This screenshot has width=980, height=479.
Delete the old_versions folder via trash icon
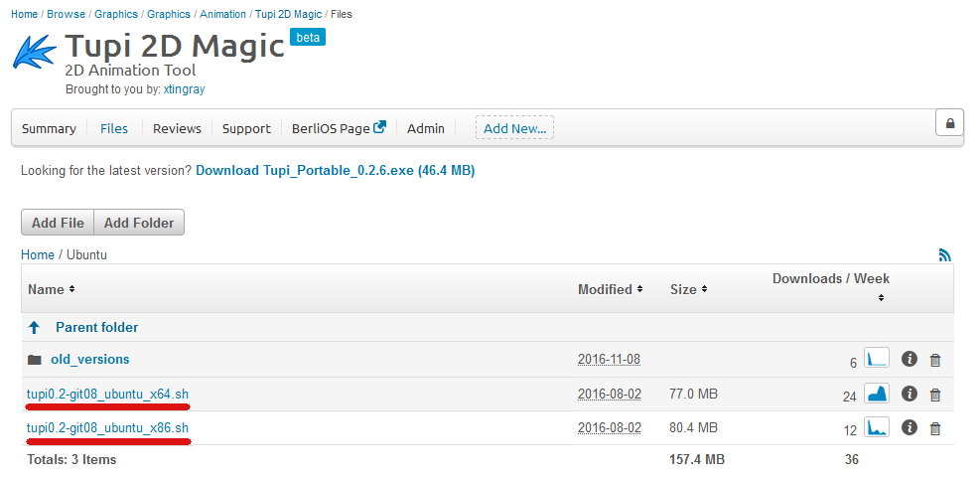(x=934, y=361)
